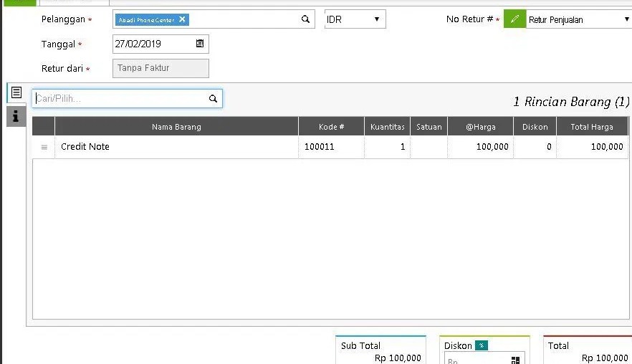Click the magnifier in Cari/Pilih search box

coord(213,99)
